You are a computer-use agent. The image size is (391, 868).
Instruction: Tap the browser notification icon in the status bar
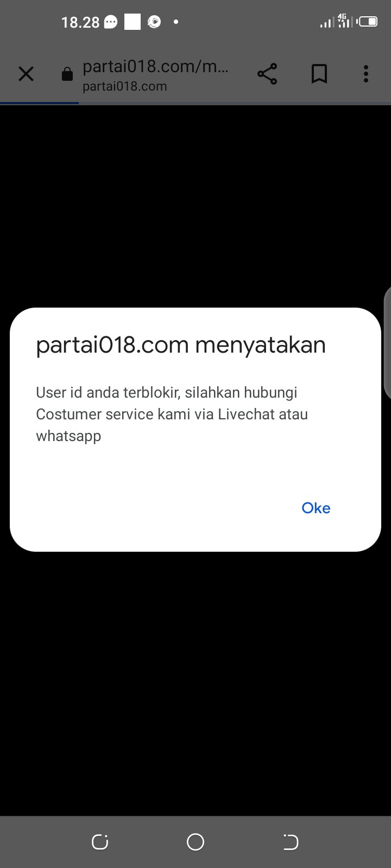tap(154, 22)
